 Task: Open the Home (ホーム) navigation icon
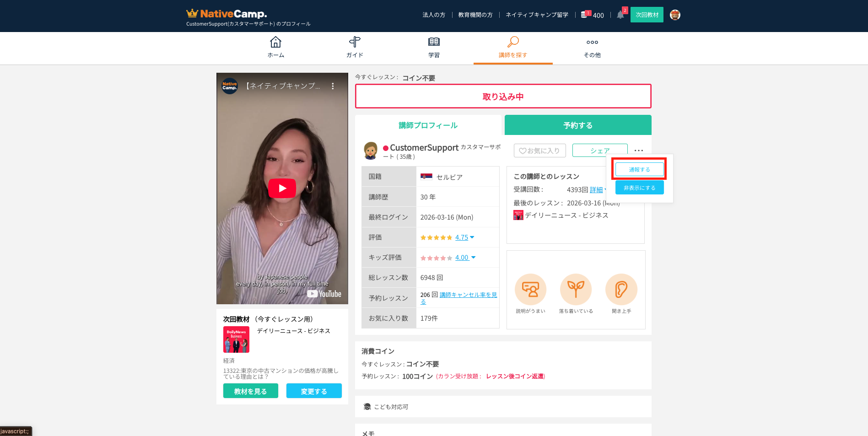[x=275, y=42]
